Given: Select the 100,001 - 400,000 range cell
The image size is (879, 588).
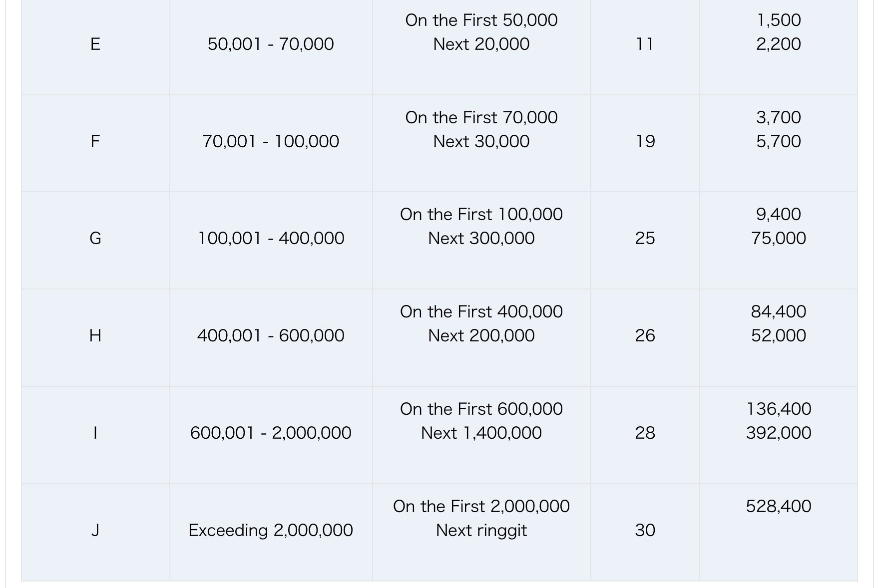Looking at the screenshot, I should pyautogui.click(x=271, y=239).
